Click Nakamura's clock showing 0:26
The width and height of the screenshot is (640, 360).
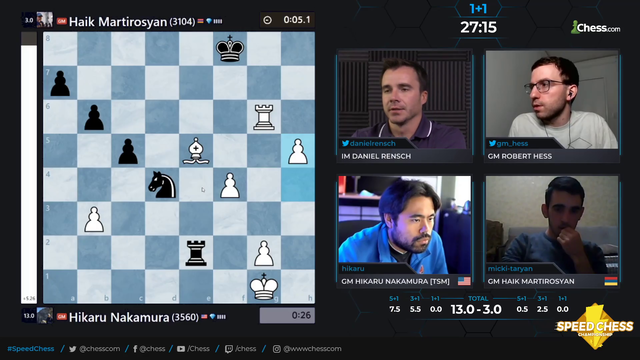[287, 316]
